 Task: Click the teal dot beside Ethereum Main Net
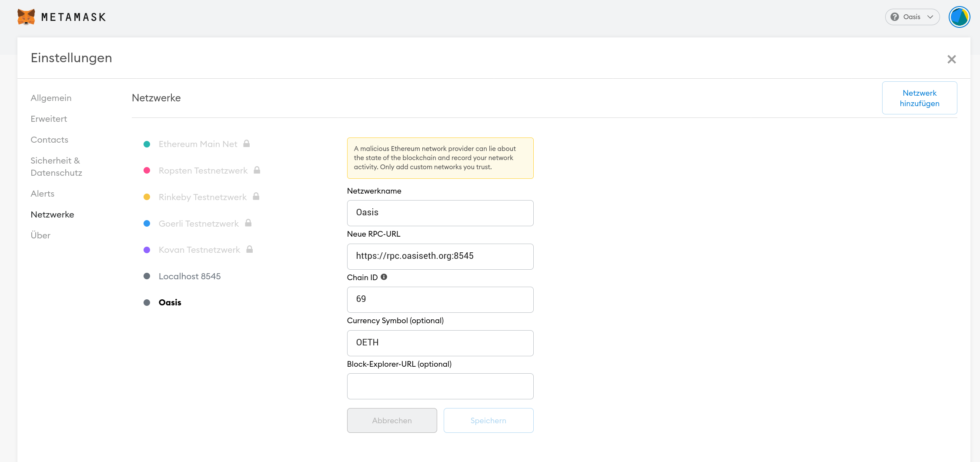pyautogui.click(x=147, y=144)
